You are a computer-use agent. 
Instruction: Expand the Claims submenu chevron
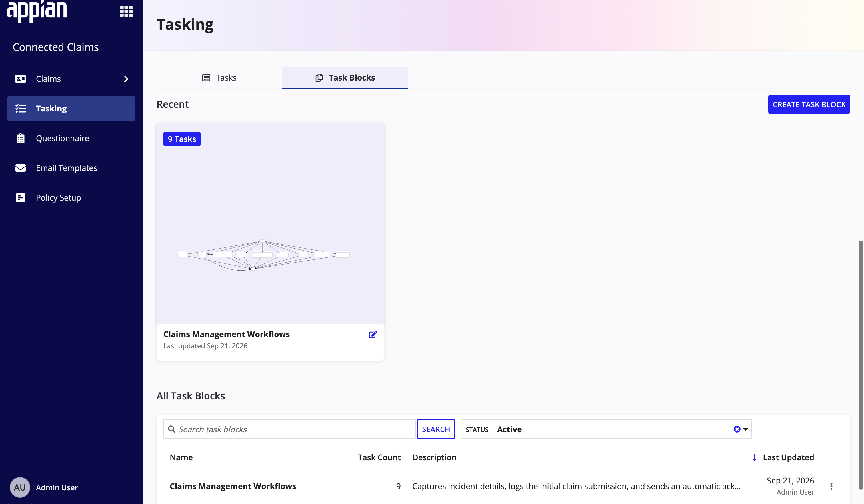coord(126,79)
